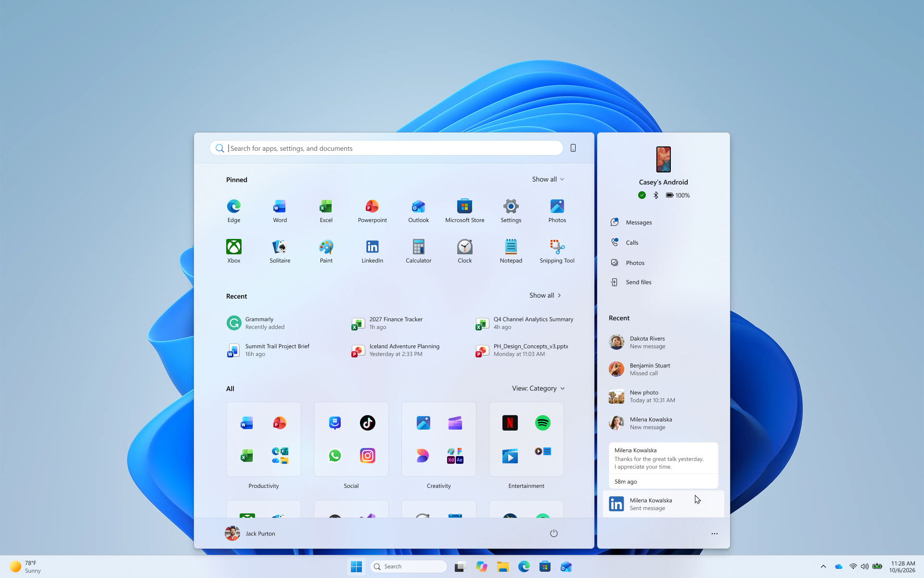The image size is (924, 578).
Task: Click the power button in Start
Action: [x=554, y=533]
